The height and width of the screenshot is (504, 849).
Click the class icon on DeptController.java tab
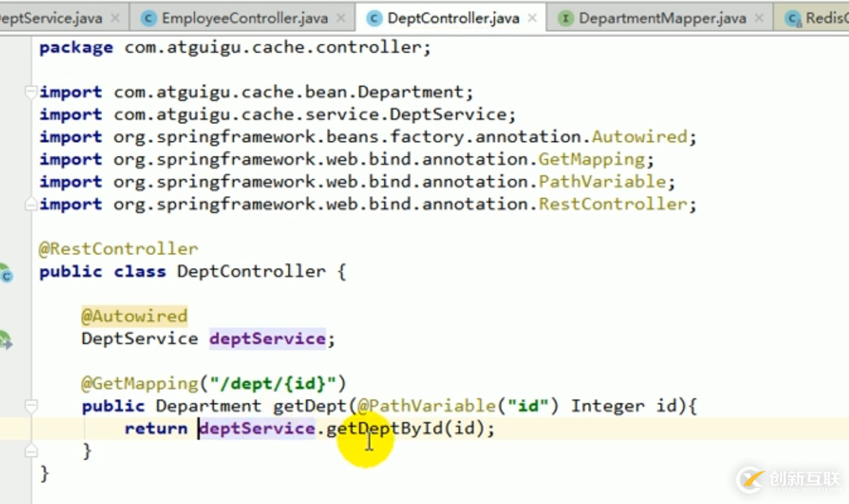(373, 18)
